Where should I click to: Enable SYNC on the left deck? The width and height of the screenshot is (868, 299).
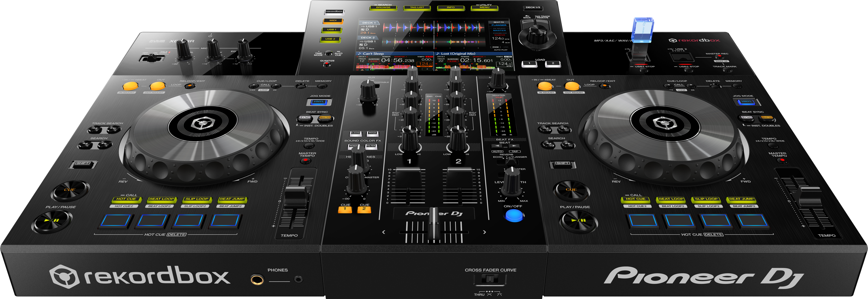pos(305,118)
